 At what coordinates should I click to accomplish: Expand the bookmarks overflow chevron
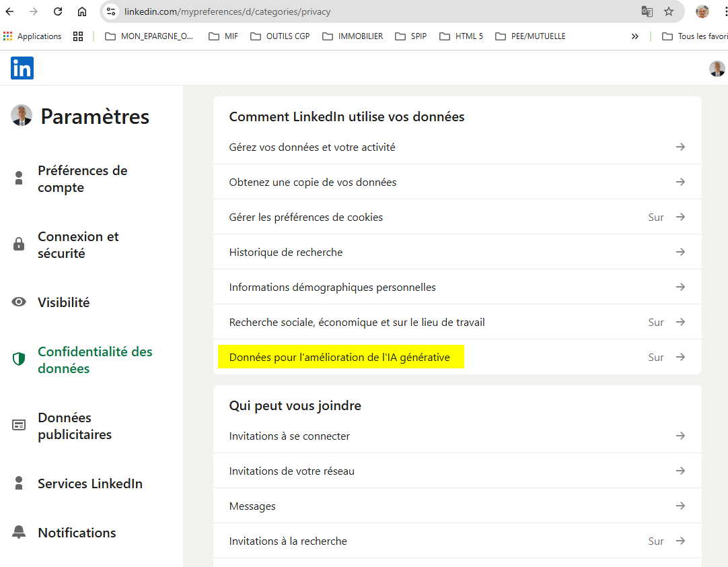(x=634, y=36)
